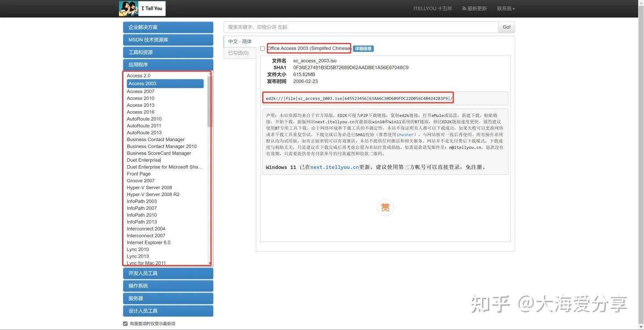This screenshot has height=330, width=644.
Task: Open the iHasher link in the notice text
Action: pos(405,134)
